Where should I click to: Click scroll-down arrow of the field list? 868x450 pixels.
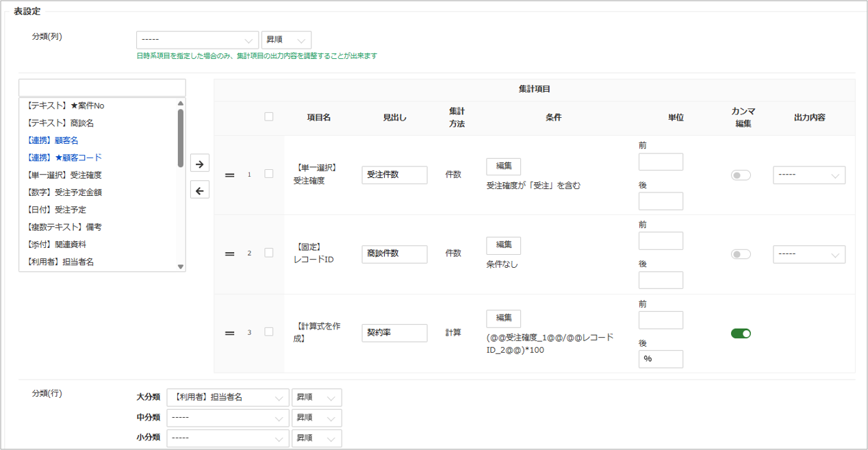(x=181, y=266)
